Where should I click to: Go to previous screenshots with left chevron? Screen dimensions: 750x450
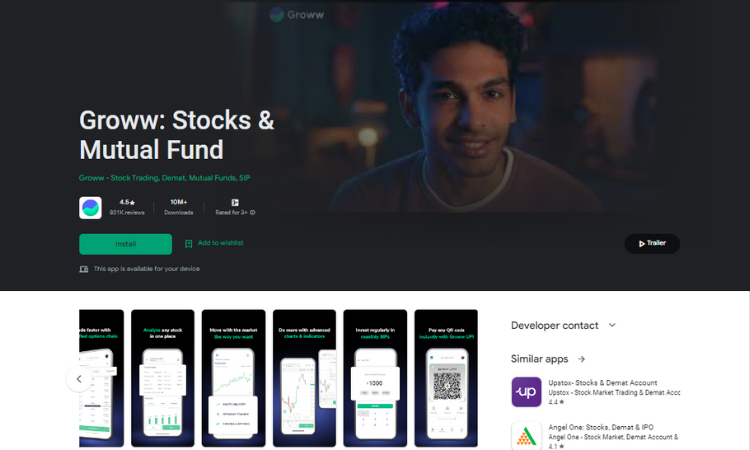click(79, 379)
